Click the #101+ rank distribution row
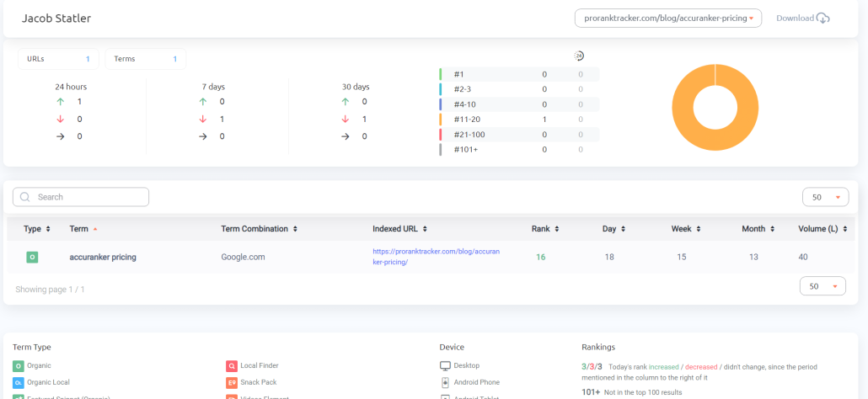 [x=519, y=149]
